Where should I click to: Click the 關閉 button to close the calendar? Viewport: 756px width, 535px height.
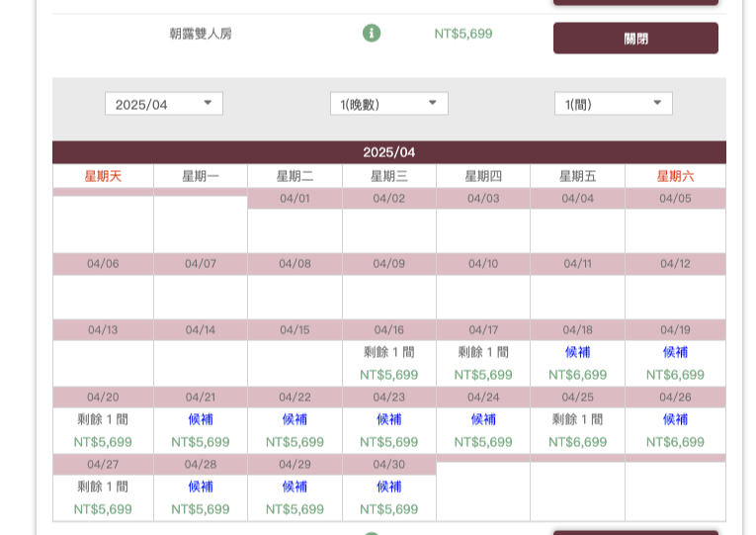tap(635, 39)
